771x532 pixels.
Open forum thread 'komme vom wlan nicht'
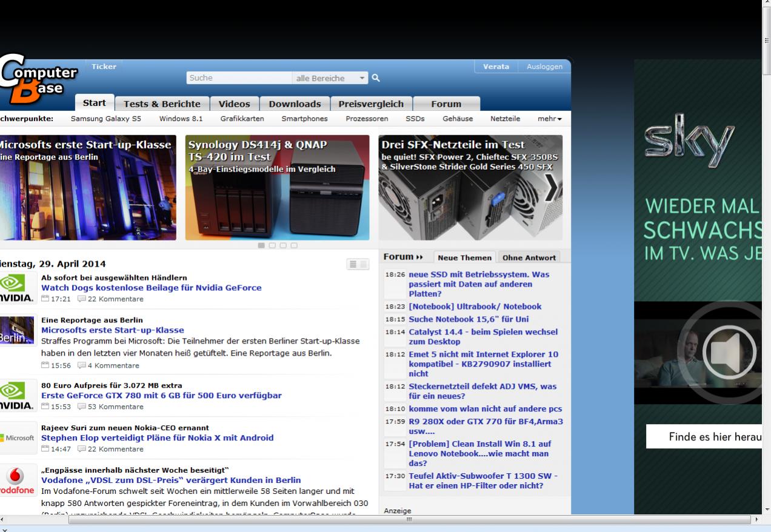click(485, 408)
